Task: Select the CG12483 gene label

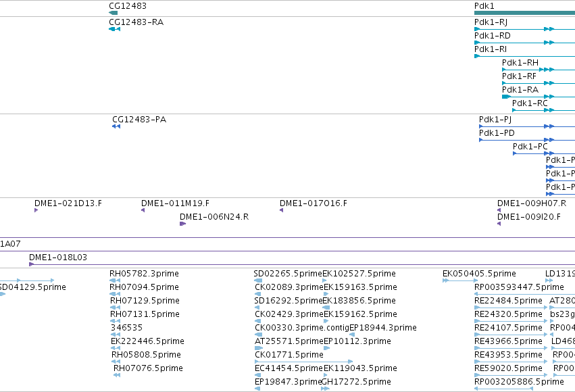Action: click(128, 6)
